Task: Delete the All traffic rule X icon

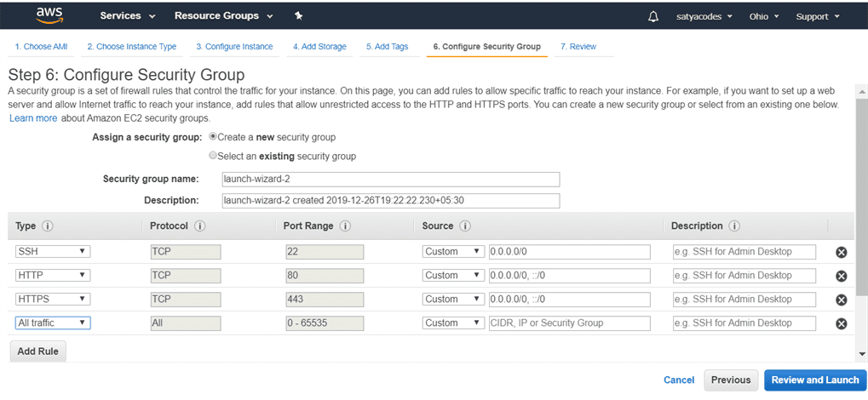Action: 841,323
